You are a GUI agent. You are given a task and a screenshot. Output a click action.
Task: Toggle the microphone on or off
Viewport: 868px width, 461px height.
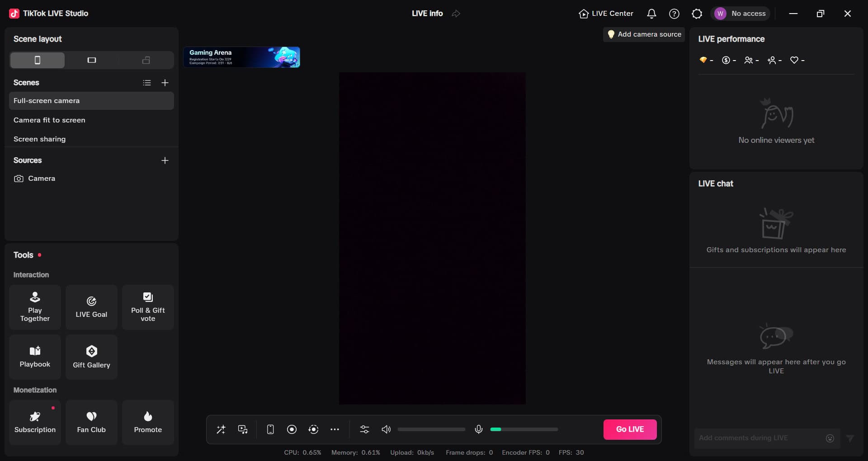click(x=479, y=429)
